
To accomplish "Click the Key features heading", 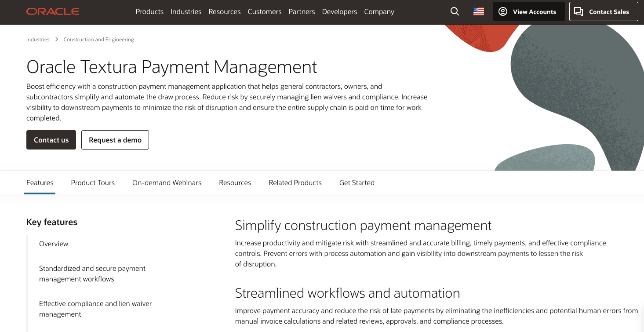I will click(52, 222).
